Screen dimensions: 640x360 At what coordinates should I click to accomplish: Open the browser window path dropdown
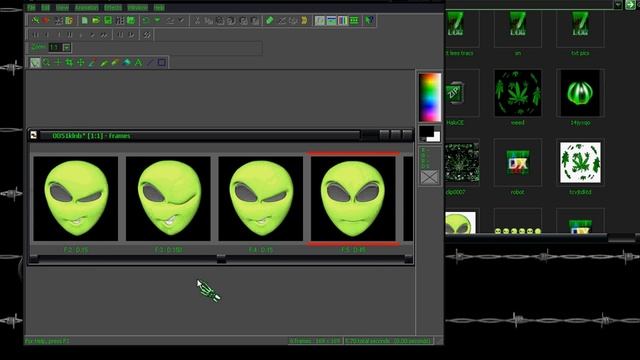pos(618,4)
